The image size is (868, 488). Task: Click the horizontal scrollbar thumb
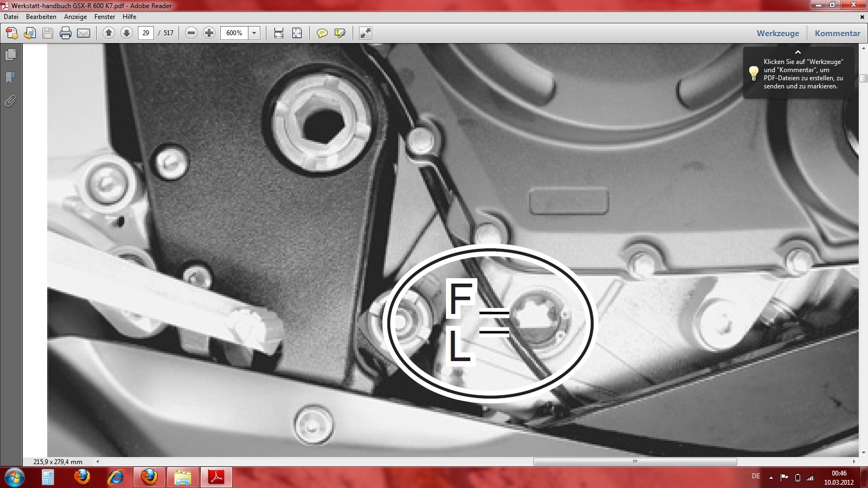(635, 462)
